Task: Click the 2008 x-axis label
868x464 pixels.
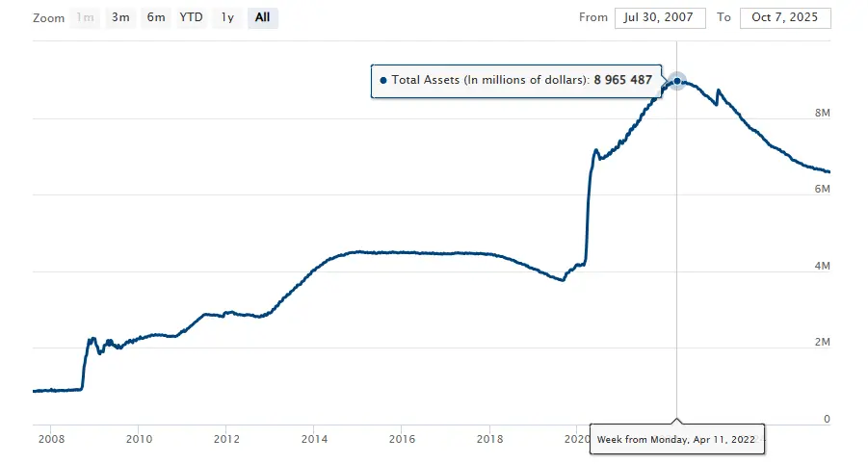Action: point(50,439)
